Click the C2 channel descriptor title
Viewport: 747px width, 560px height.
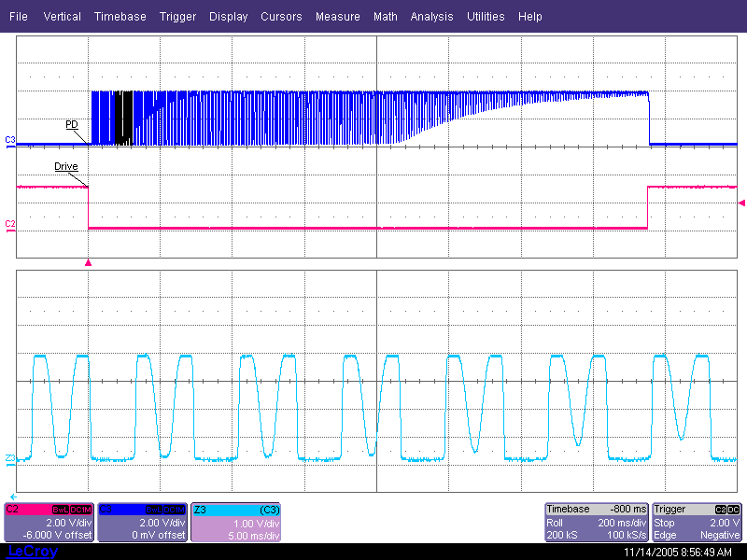(12, 509)
